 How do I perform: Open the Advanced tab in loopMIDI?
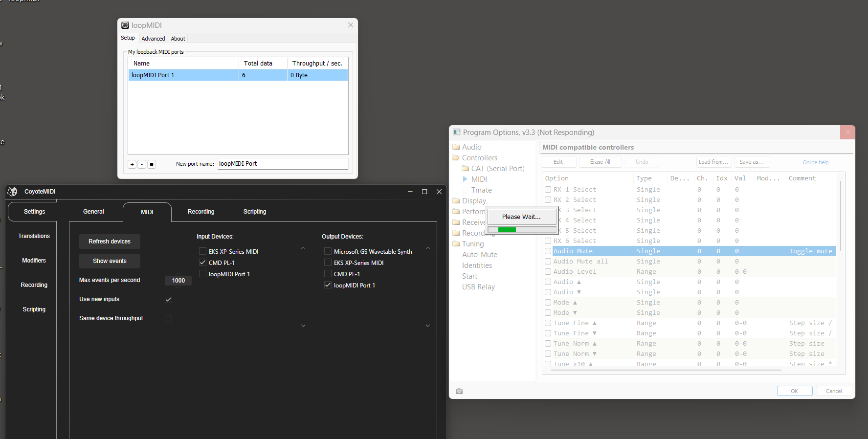tap(153, 39)
